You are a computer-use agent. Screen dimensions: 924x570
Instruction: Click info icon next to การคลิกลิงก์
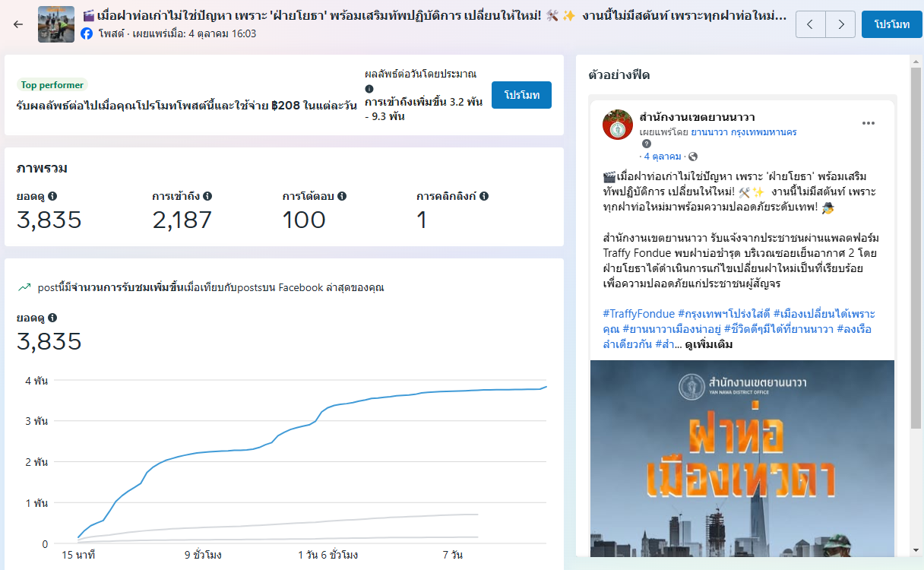tap(484, 196)
